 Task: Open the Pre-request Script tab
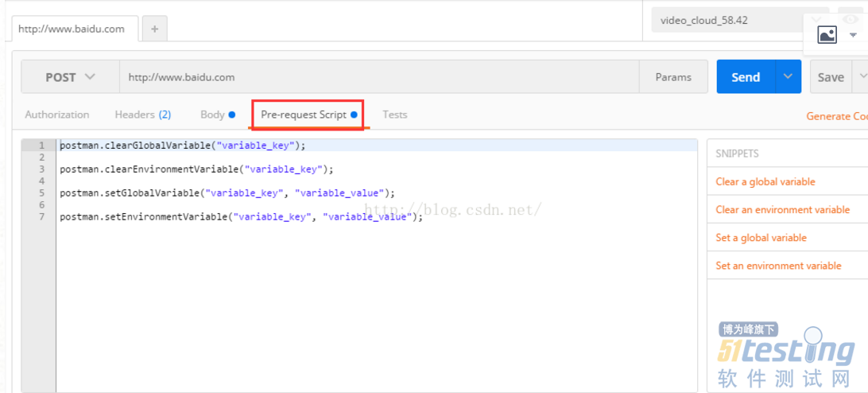point(309,115)
